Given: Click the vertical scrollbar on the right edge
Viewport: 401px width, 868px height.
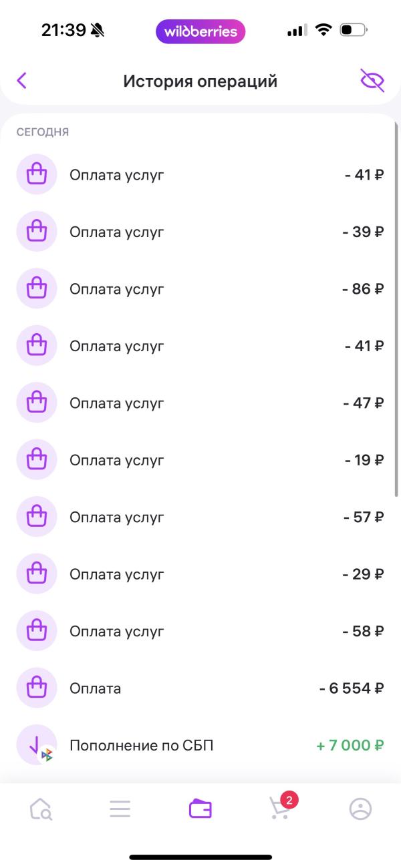Looking at the screenshot, I should point(396,307).
